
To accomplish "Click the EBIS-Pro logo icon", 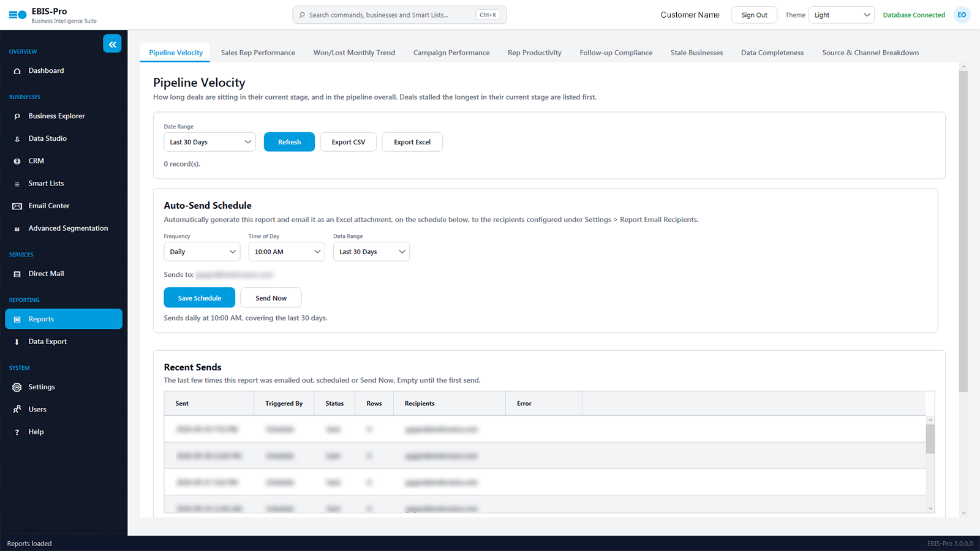I will point(18,15).
